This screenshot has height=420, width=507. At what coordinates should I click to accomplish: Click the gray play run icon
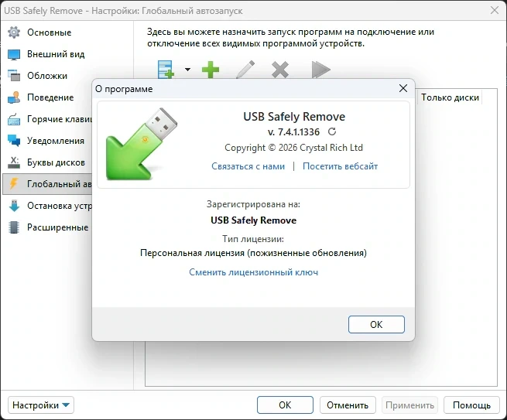pyautogui.click(x=320, y=70)
